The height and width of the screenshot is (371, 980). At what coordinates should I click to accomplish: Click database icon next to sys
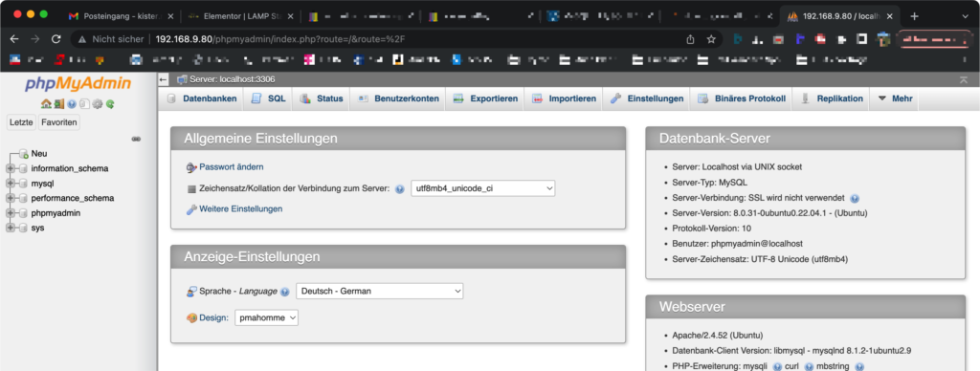point(23,228)
